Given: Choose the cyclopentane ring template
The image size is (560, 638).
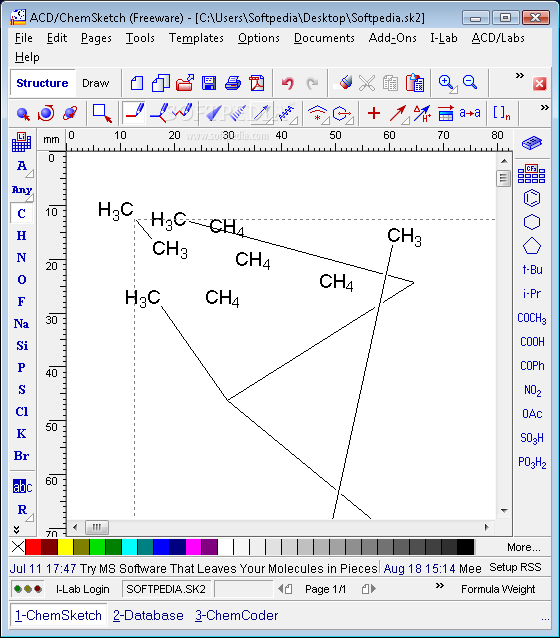Looking at the screenshot, I should point(532,246).
